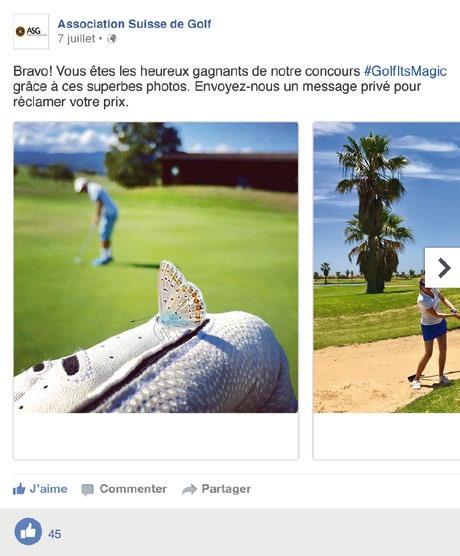The height and width of the screenshot is (556, 460).
Task: Select the Commenter text button
Action: [x=133, y=489]
